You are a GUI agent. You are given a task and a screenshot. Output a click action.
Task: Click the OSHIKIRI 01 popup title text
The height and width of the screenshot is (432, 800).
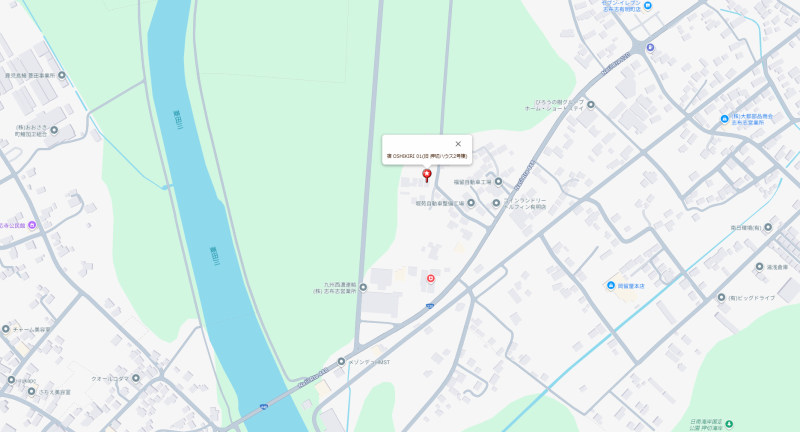(x=427, y=156)
